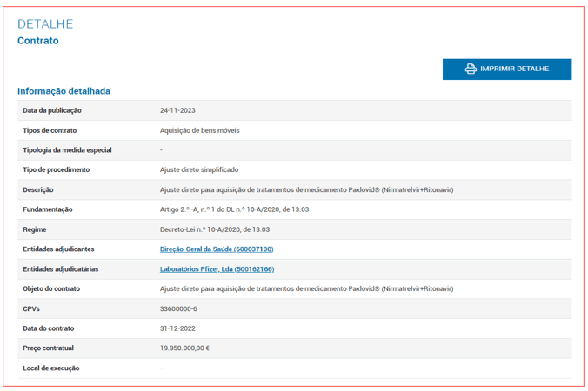Click the Aquisição de bens móveis value
Image resolution: width=588 pixels, height=391 pixels.
(199, 130)
